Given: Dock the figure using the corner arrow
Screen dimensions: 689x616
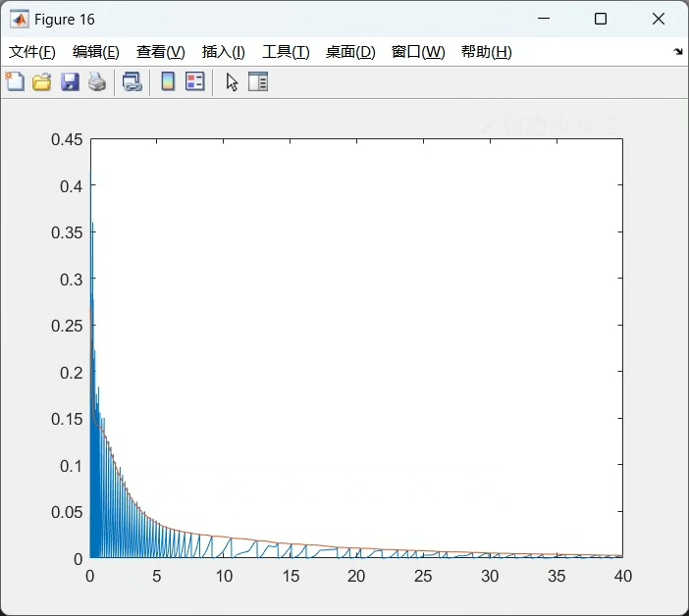Looking at the screenshot, I should [x=678, y=52].
